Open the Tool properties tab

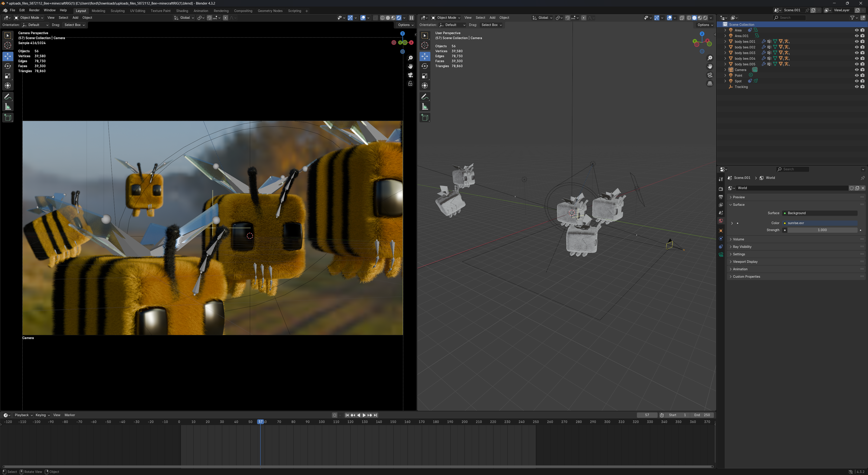tap(721, 179)
